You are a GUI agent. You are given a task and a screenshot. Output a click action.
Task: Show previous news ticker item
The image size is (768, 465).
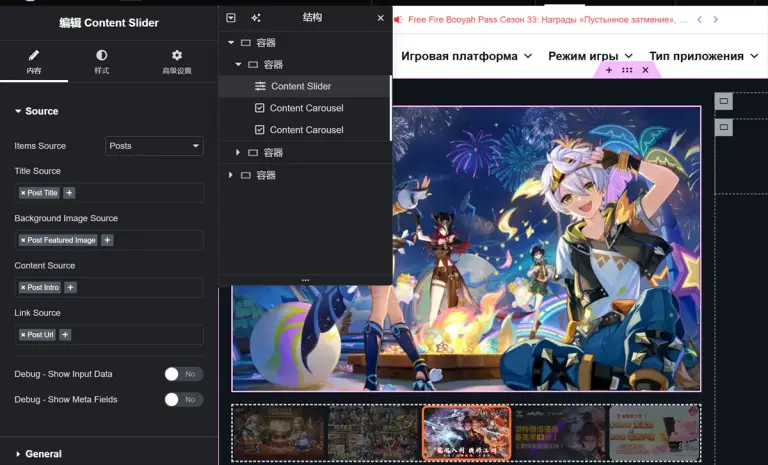point(699,20)
